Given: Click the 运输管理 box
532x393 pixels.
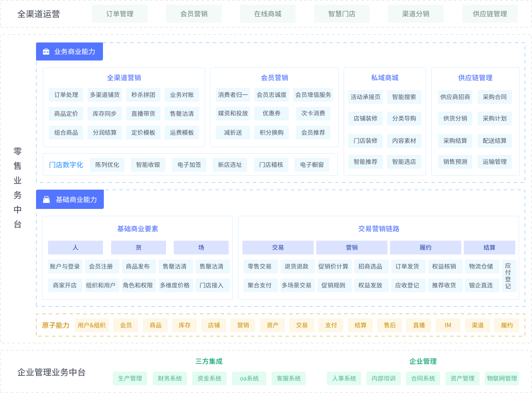Looking at the screenshot, I should click(x=495, y=162).
